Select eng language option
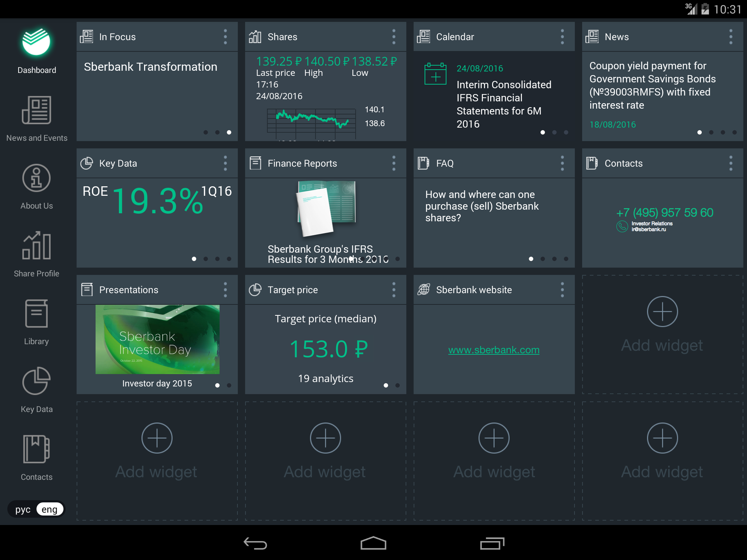This screenshot has width=747, height=560. click(x=50, y=509)
